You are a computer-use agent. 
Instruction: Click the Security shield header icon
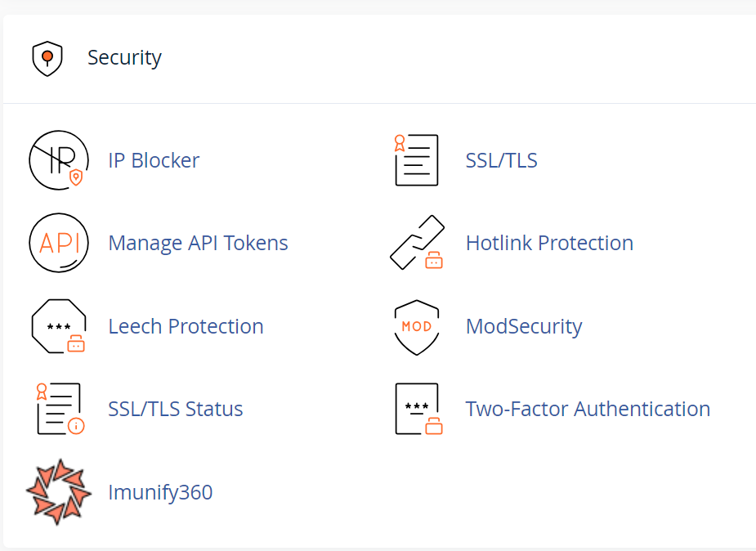47,58
